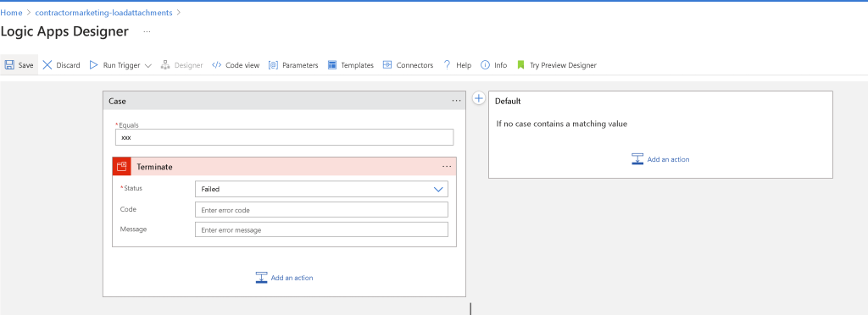Click the Help question mark icon
Viewport: 868px width, 315px height.
point(447,64)
